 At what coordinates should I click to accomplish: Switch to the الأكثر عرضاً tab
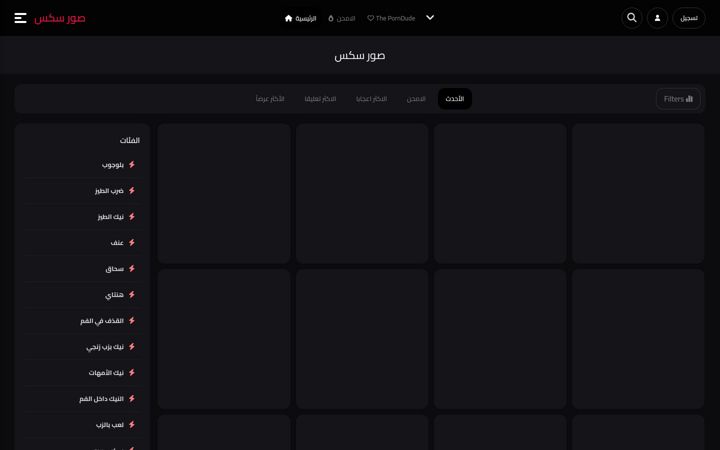point(270,99)
